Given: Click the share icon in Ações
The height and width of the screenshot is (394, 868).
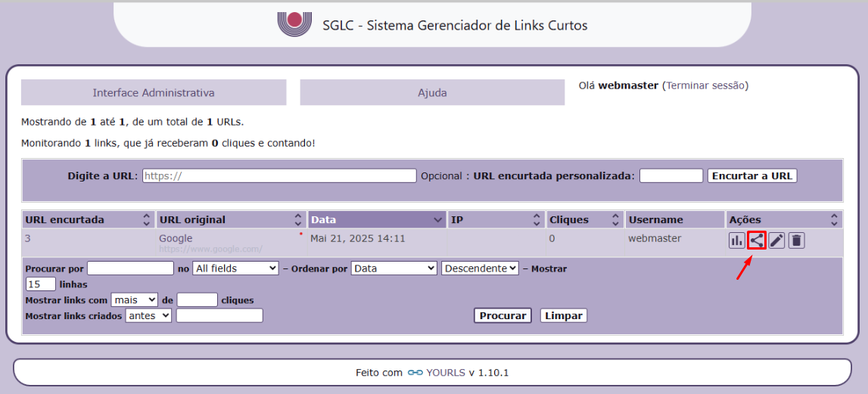Looking at the screenshot, I should click(x=756, y=240).
